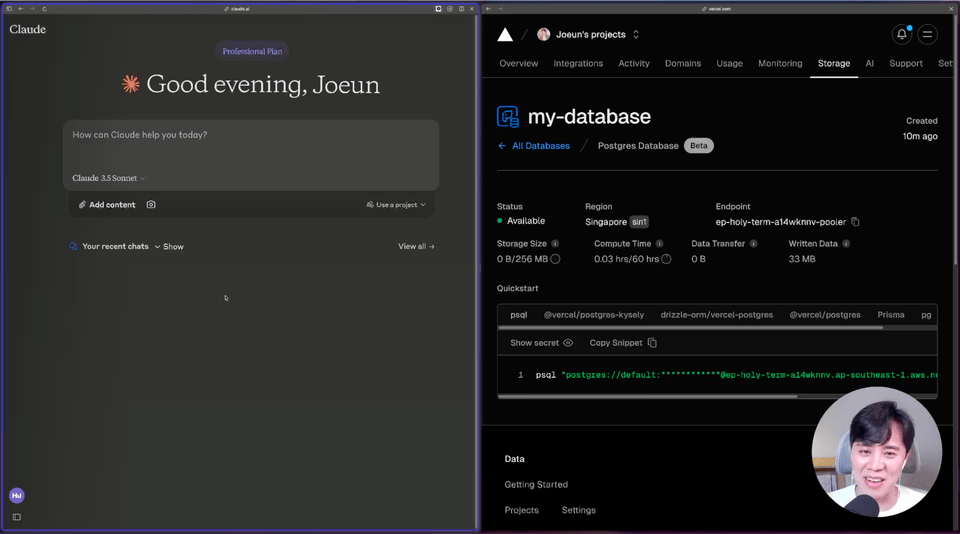
Task: Click Joeun's profile avatar in Vercel
Action: (x=544, y=34)
